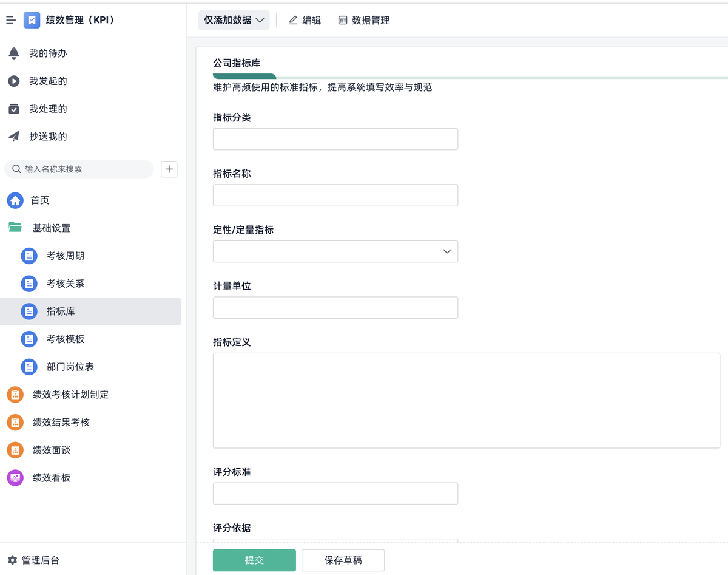Open the 定性/定量指标 selection dropdown

click(x=447, y=251)
